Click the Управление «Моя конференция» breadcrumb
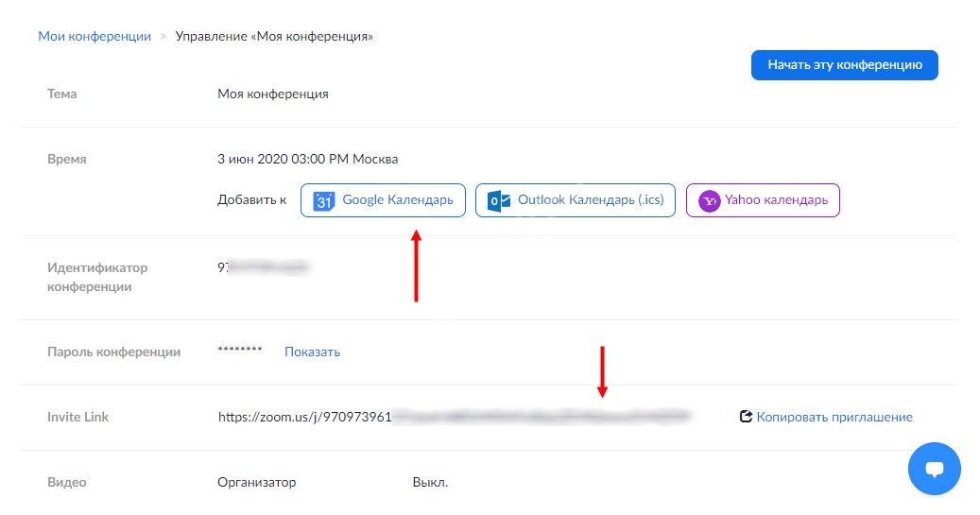This screenshot has height=515, width=980. (274, 36)
